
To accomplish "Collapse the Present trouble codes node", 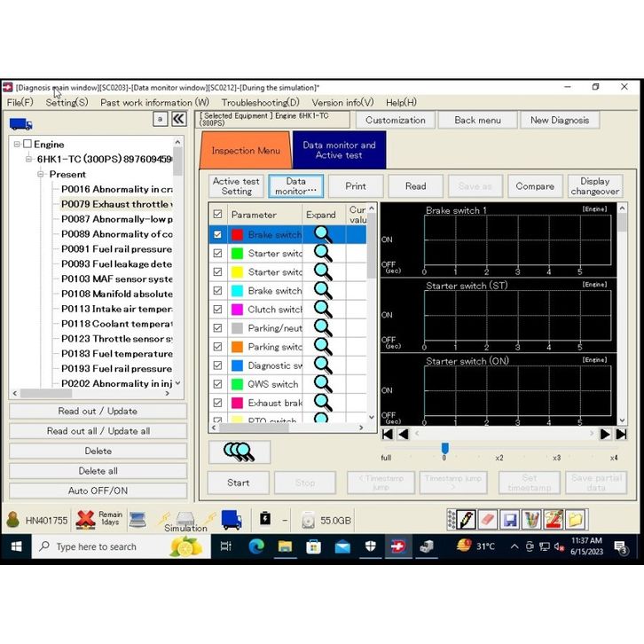I will 41,174.
